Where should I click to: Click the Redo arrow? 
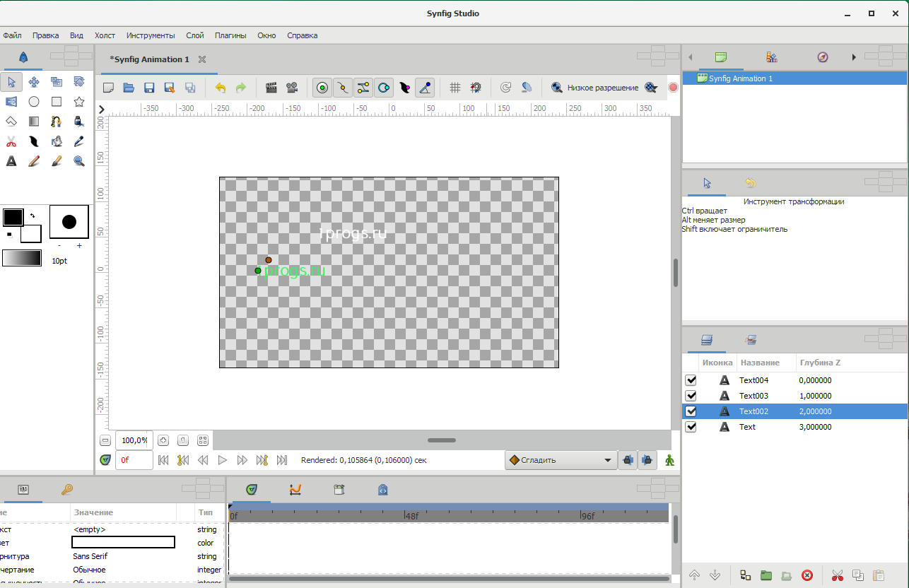(x=241, y=88)
